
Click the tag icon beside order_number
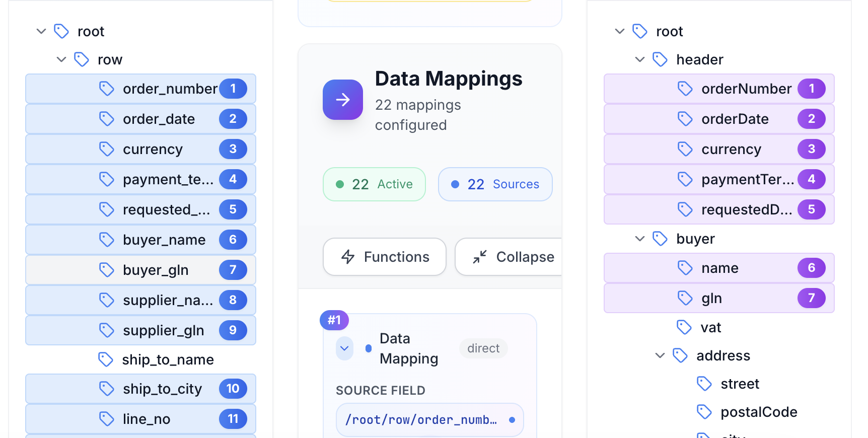(x=107, y=89)
